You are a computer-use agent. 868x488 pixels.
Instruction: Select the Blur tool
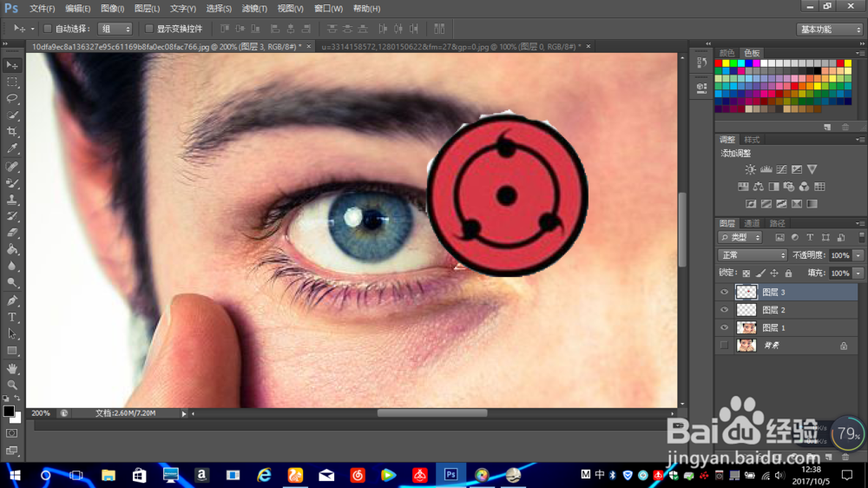click(x=12, y=266)
